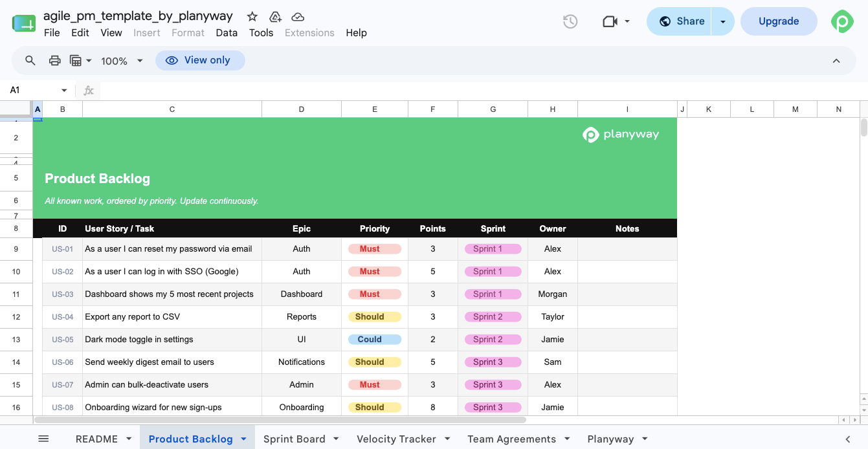Select row 12 header
868x449 pixels.
(x=16, y=317)
